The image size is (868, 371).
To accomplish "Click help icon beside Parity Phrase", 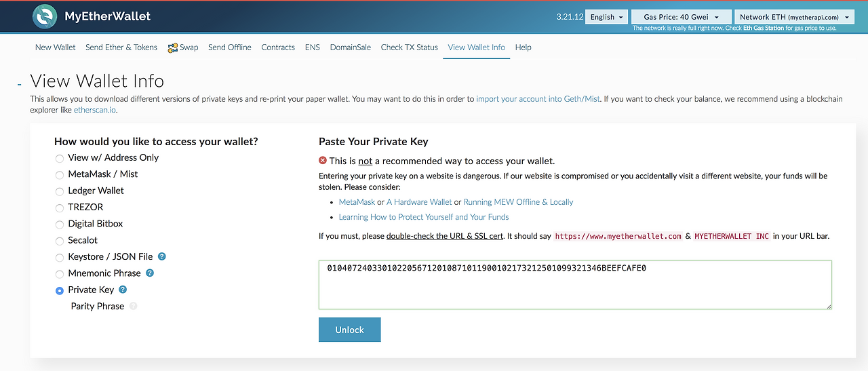I will [133, 306].
